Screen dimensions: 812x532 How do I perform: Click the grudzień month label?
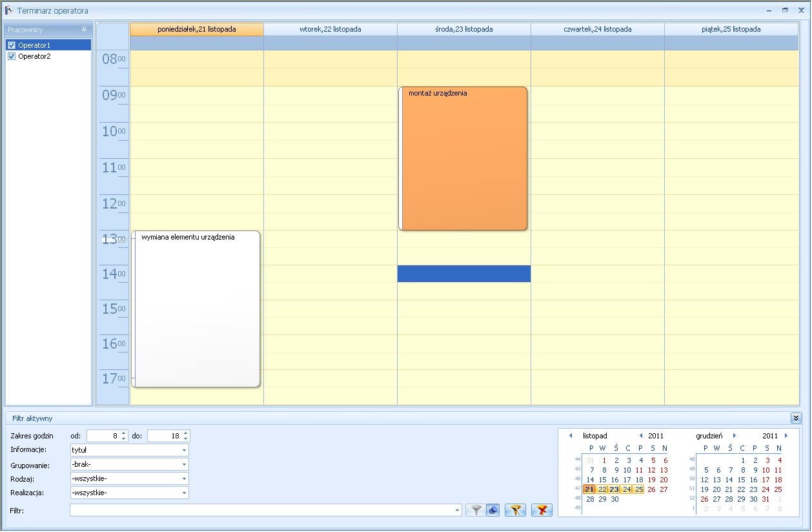(709, 436)
